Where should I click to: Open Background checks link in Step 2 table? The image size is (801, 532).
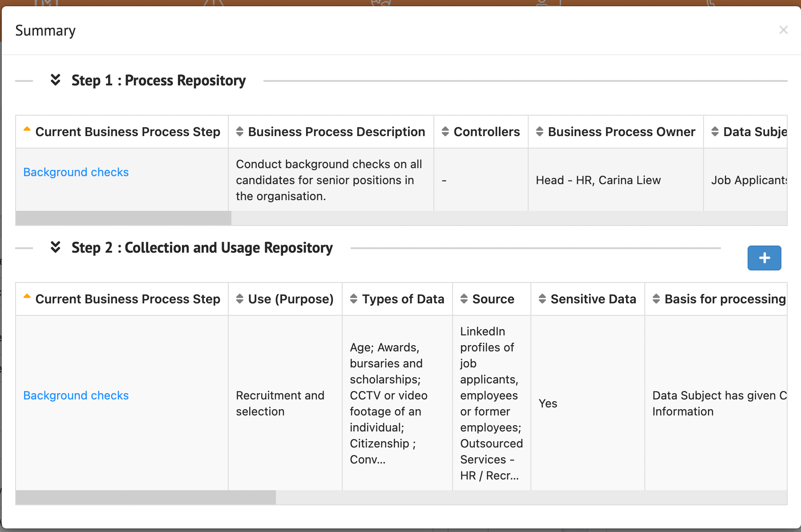pyautogui.click(x=76, y=395)
